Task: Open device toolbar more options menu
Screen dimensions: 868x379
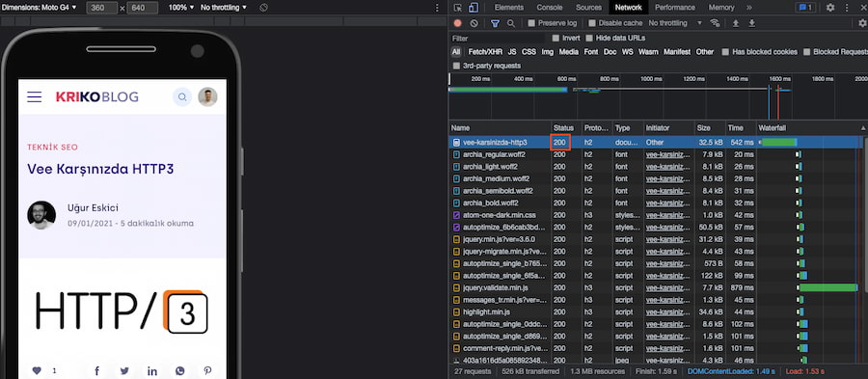Action: 437,8
